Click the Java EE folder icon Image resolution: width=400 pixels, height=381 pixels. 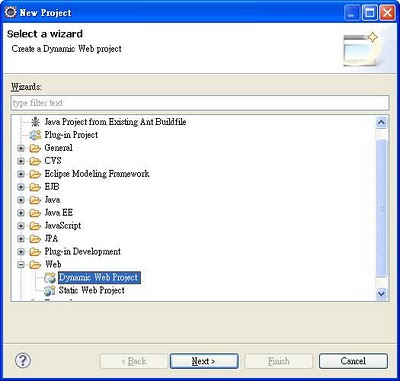35,213
